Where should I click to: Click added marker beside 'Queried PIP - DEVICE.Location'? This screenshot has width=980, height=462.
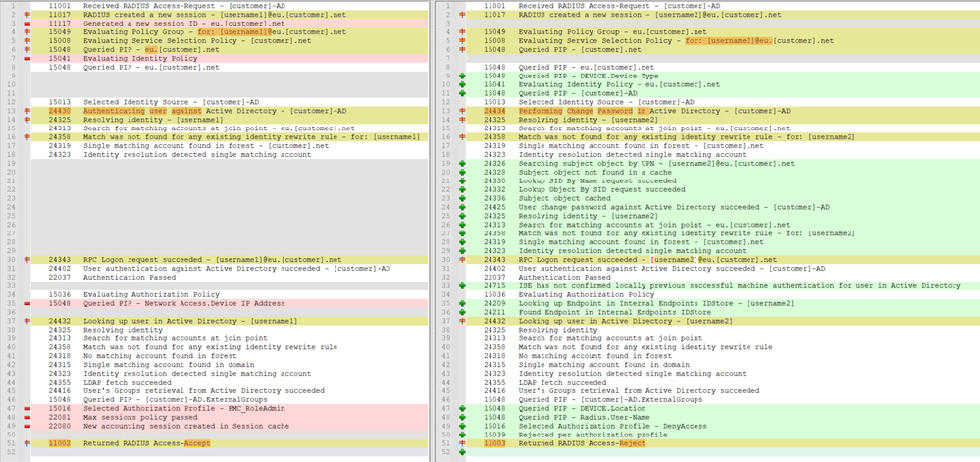(462, 408)
